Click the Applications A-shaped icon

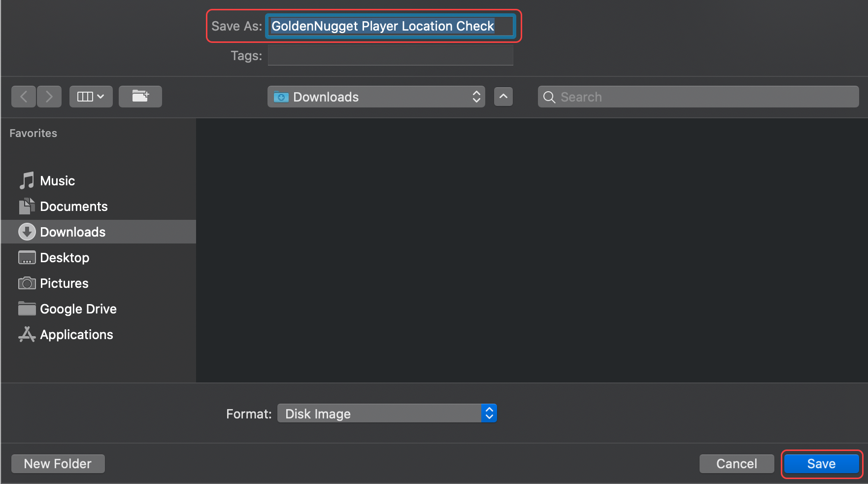click(27, 334)
